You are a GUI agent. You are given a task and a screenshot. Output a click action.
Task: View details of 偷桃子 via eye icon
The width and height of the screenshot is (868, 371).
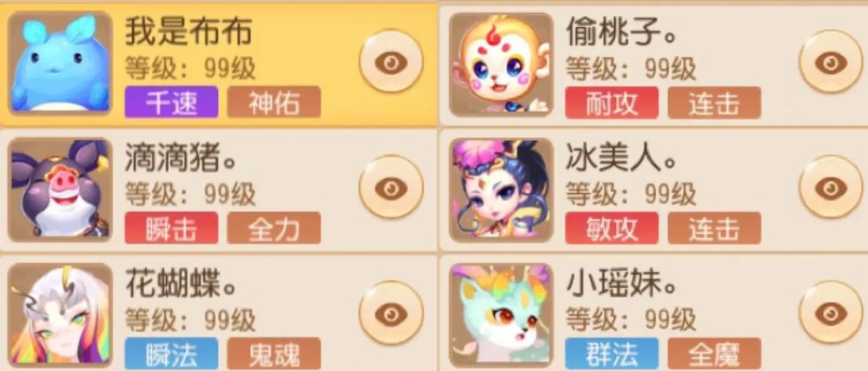[x=831, y=61]
